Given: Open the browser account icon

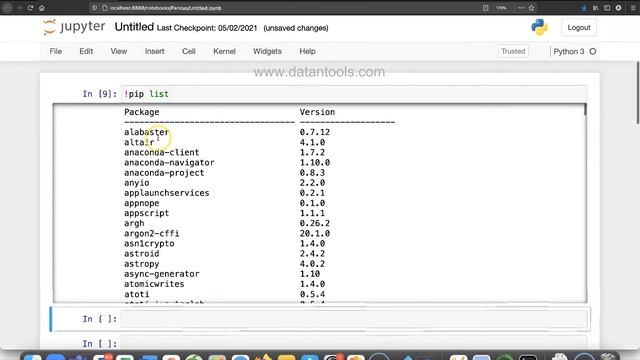Looking at the screenshot, I should pos(618,8).
